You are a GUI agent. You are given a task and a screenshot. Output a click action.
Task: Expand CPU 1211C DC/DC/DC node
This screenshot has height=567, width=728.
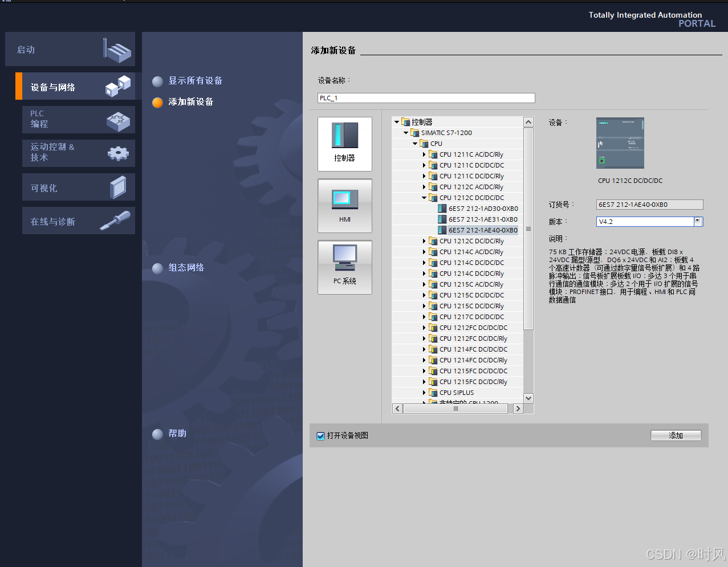(x=424, y=165)
